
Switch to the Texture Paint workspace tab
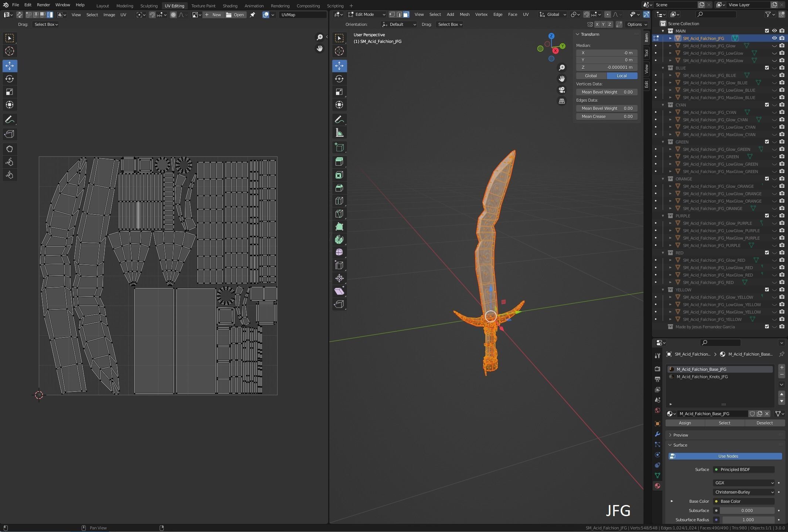tap(203, 6)
